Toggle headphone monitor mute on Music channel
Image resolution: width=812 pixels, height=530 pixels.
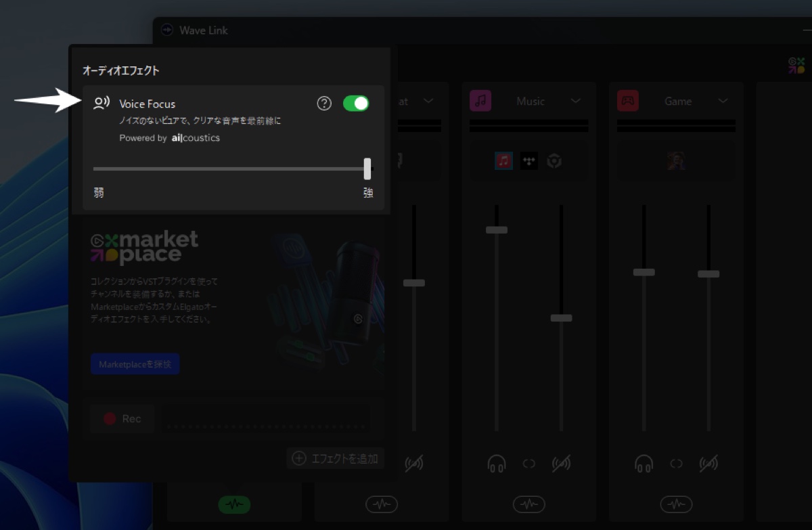[x=497, y=464]
